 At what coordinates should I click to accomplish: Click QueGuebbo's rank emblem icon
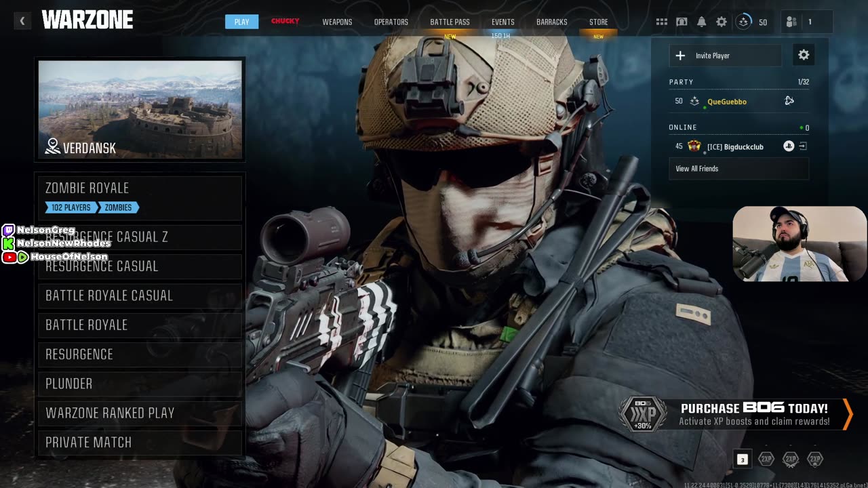pyautogui.click(x=694, y=101)
